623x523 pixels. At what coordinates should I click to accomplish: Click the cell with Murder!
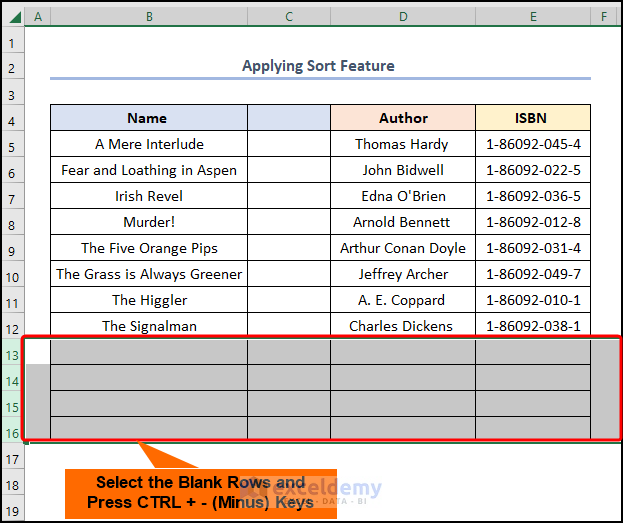pos(148,222)
